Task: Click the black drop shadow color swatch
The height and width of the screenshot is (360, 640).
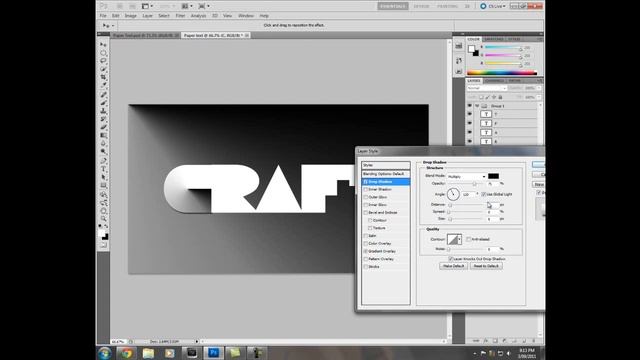Action: [x=493, y=176]
